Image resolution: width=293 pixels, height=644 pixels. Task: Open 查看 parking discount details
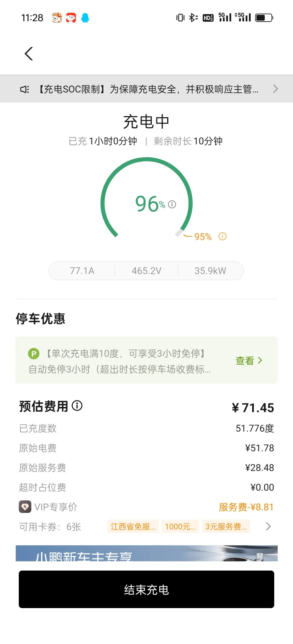click(249, 361)
